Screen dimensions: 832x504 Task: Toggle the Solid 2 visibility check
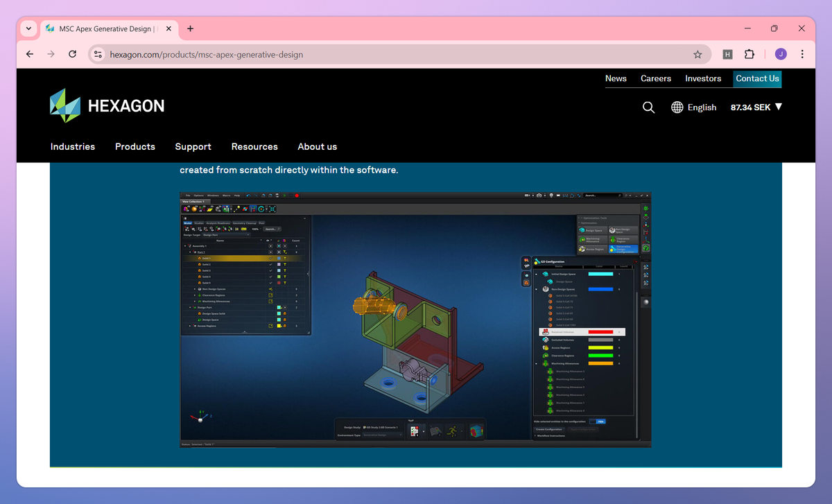pos(270,264)
